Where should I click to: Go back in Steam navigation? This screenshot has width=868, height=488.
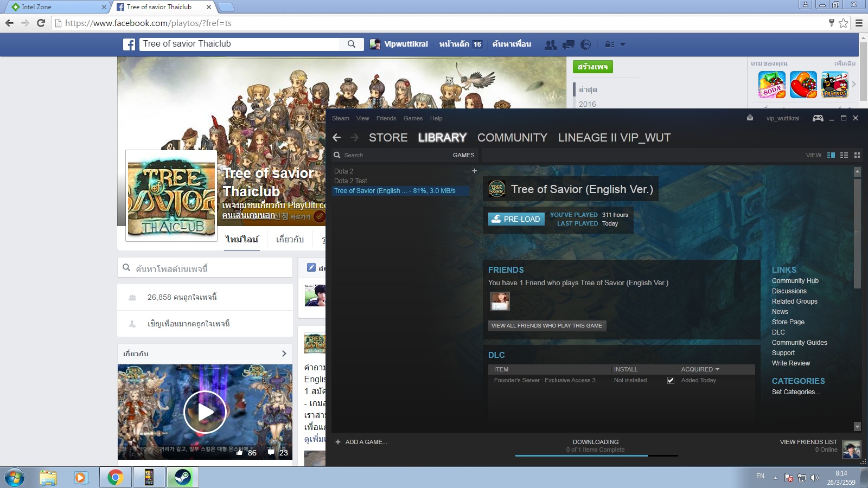337,138
